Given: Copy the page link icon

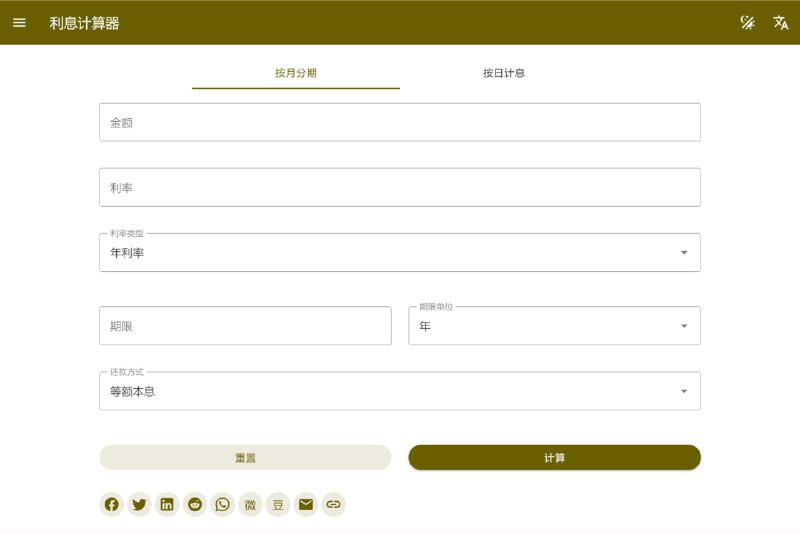Looking at the screenshot, I should click(334, 504).
